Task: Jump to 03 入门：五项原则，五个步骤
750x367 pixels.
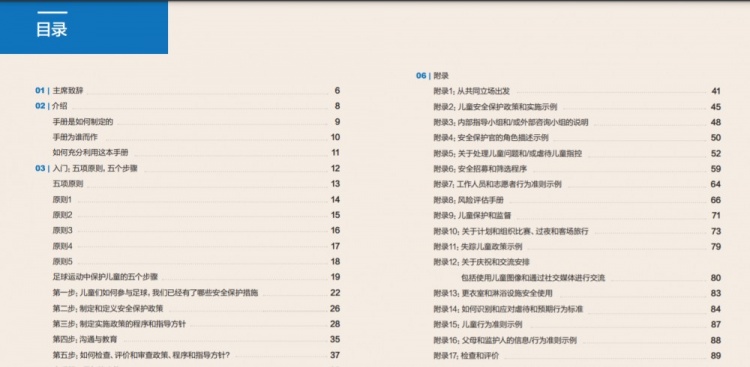Action: click(188, 168)
